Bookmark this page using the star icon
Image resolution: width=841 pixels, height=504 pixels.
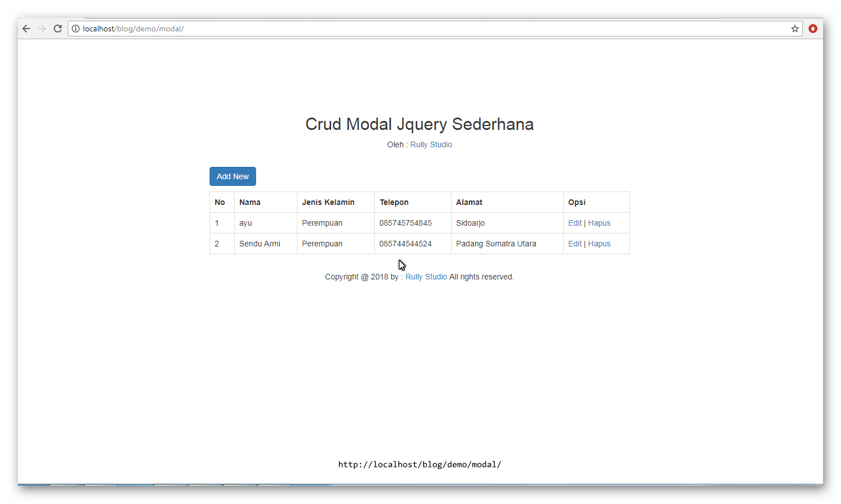click(795, 29)
